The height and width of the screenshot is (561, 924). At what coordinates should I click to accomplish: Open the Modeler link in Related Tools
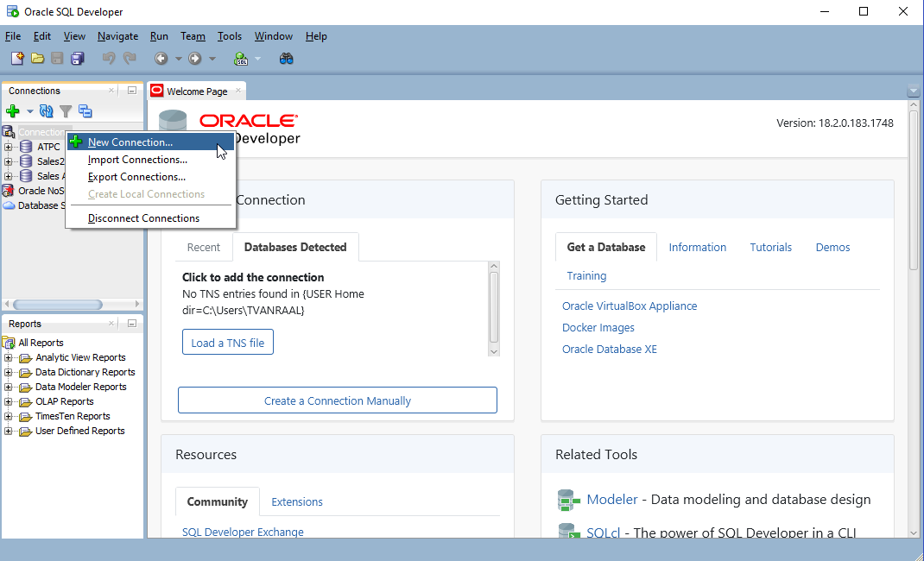pos(611,499)
